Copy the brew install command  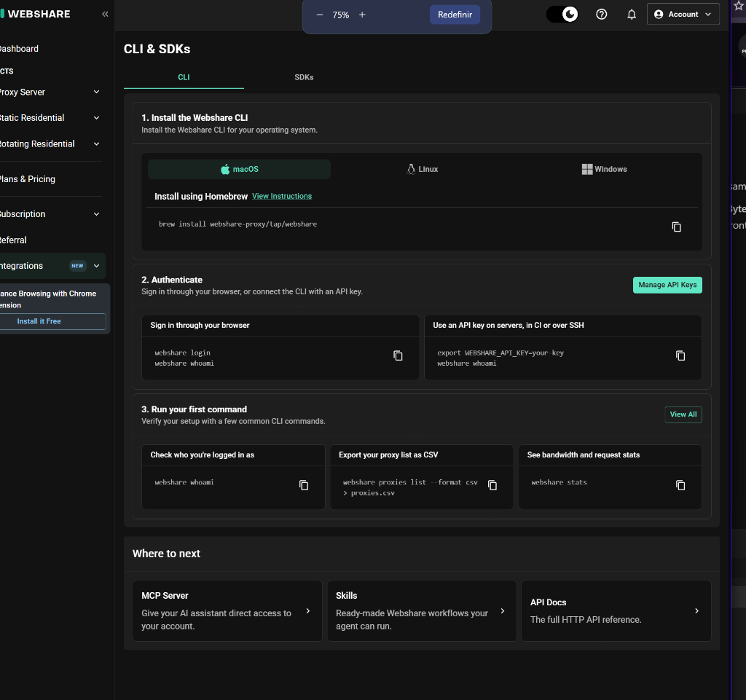pos(676,227)
